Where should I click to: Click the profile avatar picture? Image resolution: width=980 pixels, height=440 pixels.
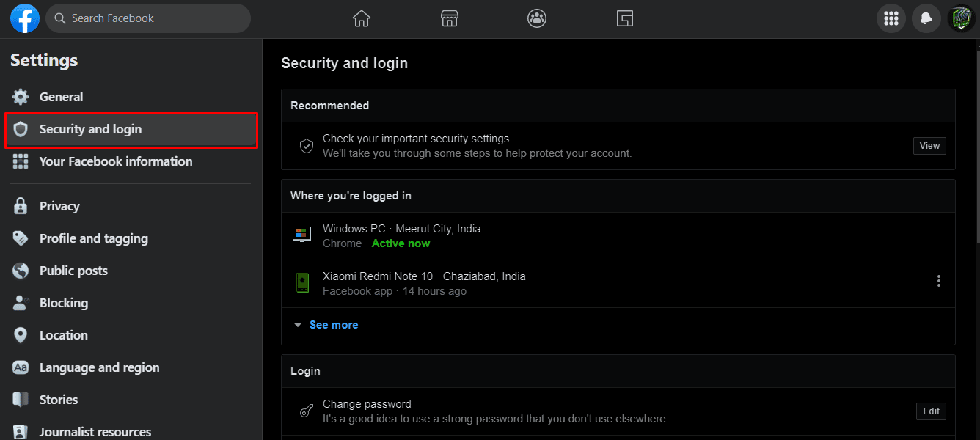pos(961,18)
